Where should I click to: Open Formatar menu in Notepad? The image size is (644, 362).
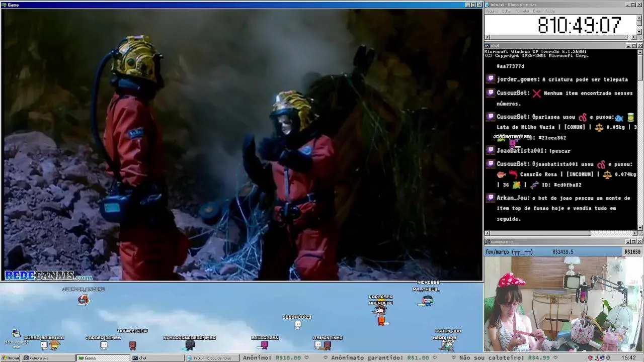522,11
